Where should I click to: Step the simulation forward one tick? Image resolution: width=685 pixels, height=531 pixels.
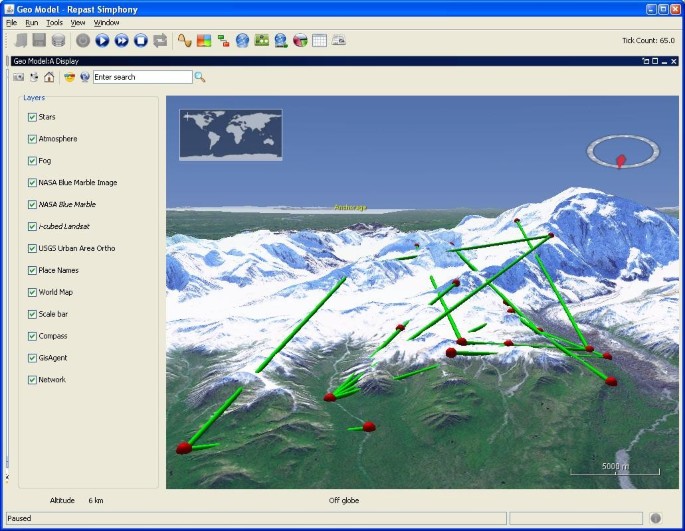pyautogui.click(x=121, y=41)
